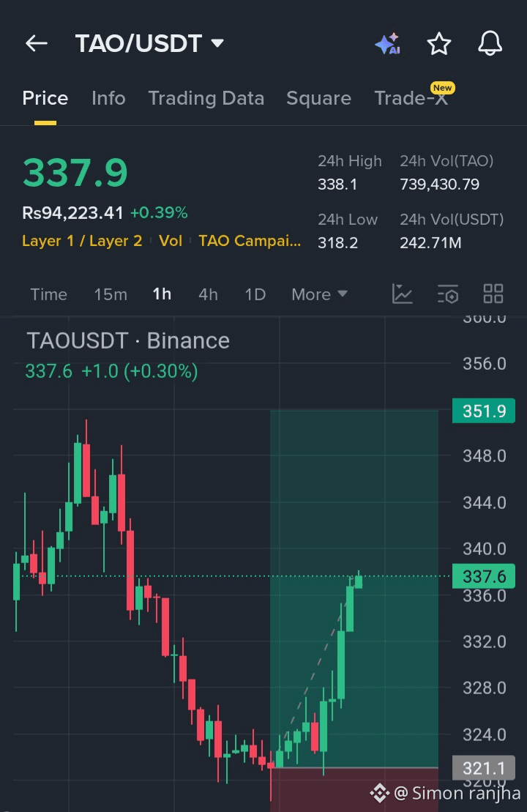
Task: Select the 1D chart interval
Action: click(x=255, y=294)
